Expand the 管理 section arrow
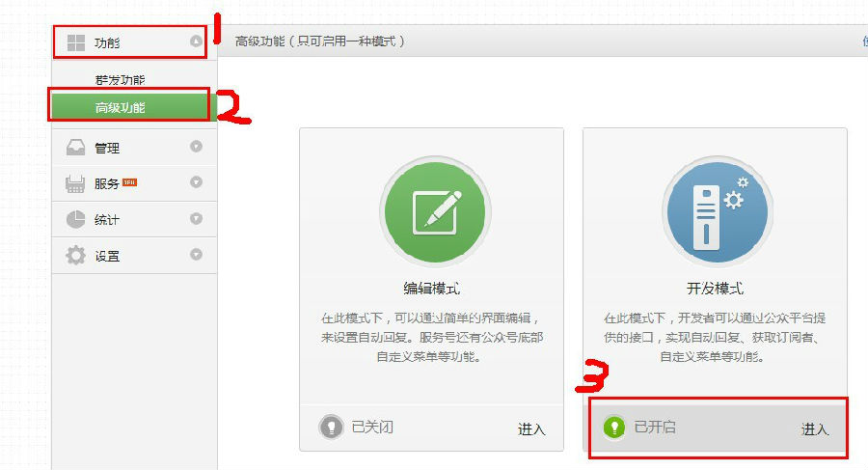This screenshot has height=470, width=868. click(196, 147)
